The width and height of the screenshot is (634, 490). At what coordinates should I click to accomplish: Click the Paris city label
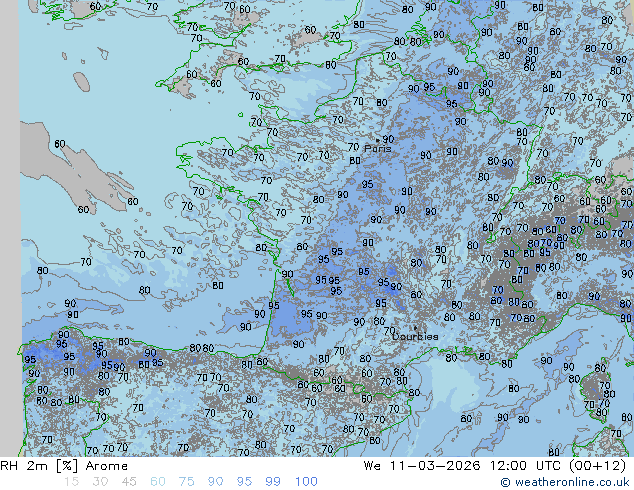click(x=378, y=148)
